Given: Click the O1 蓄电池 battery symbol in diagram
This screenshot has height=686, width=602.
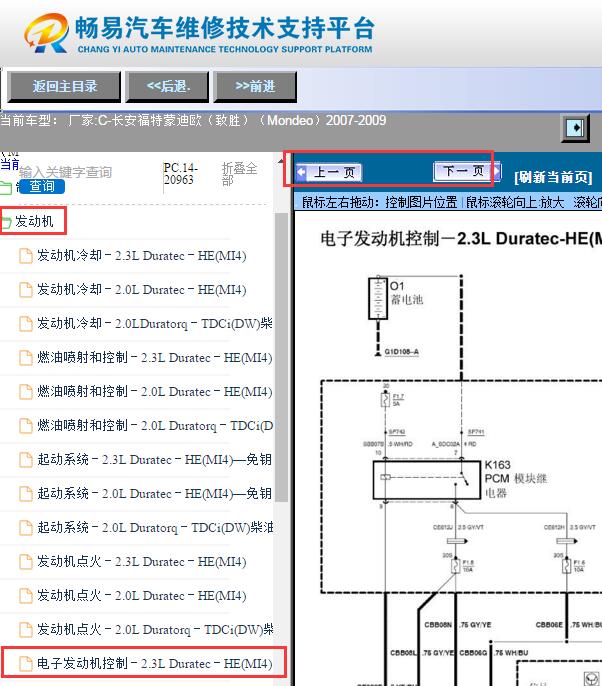Looking at the screenshot, I should click(x=378, y=298).
